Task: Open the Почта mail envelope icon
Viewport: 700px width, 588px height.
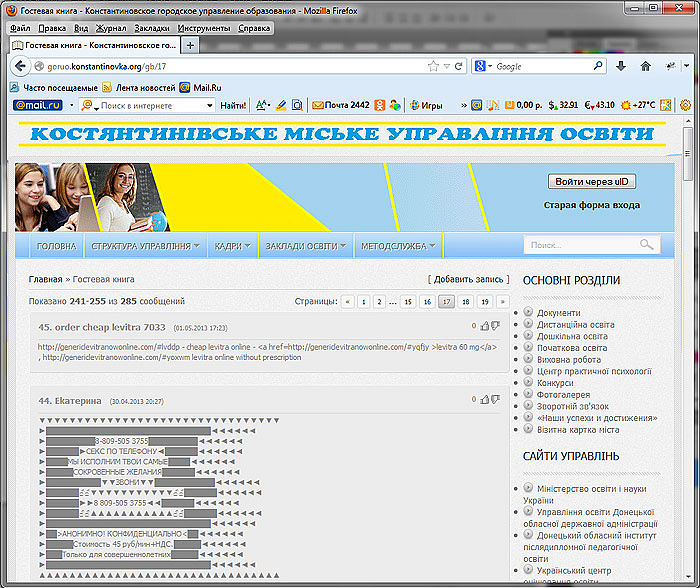Action: tap(318, 105)
